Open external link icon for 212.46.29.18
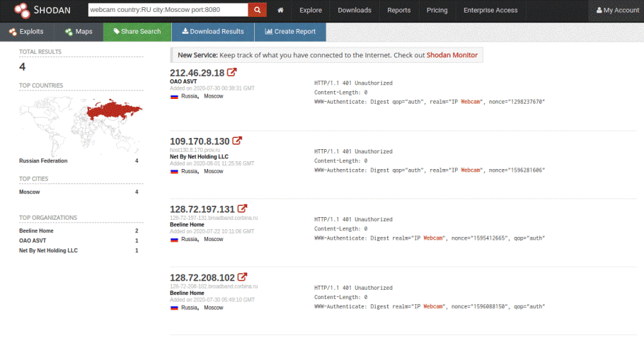This screenshot has height=338, width=644. coord(232,72)
